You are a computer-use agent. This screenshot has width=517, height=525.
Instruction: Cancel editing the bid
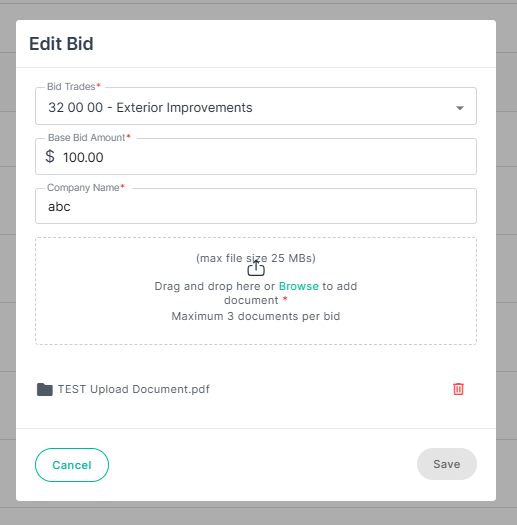pyautogui.click(x=72, y=465)
